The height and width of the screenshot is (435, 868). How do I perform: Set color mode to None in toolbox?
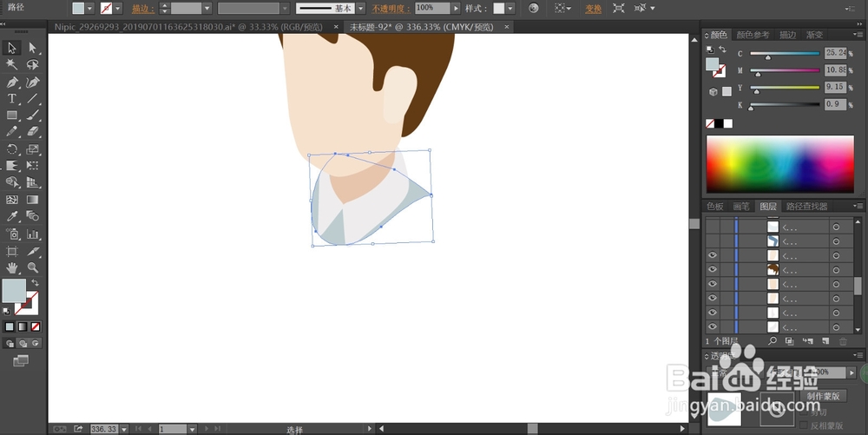tap(36, 327)
